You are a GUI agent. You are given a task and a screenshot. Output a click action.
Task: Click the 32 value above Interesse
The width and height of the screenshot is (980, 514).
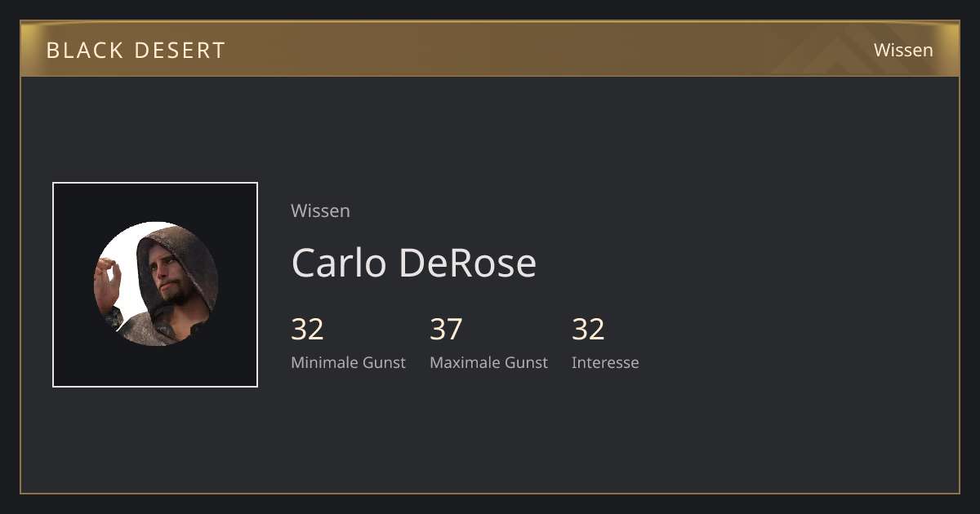(x=588, y=329)
